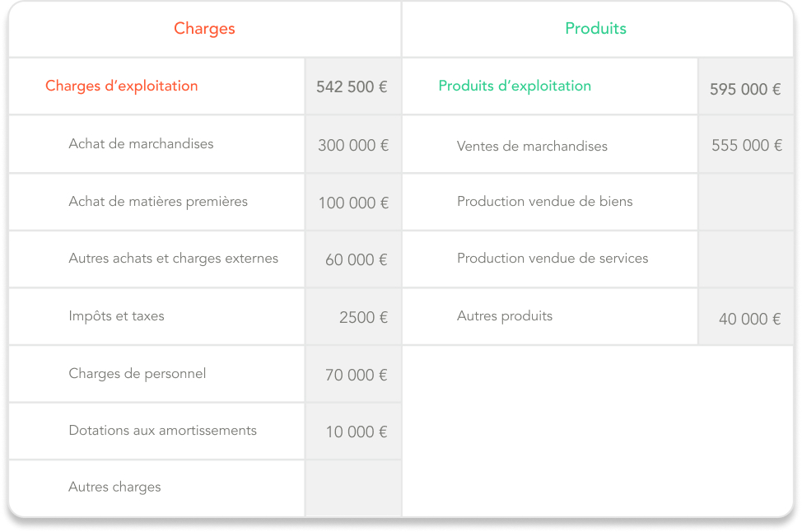Select the 300 000 € amount cell
The height and width of the screenshot is (532, 802).
[x=353, y=144]
